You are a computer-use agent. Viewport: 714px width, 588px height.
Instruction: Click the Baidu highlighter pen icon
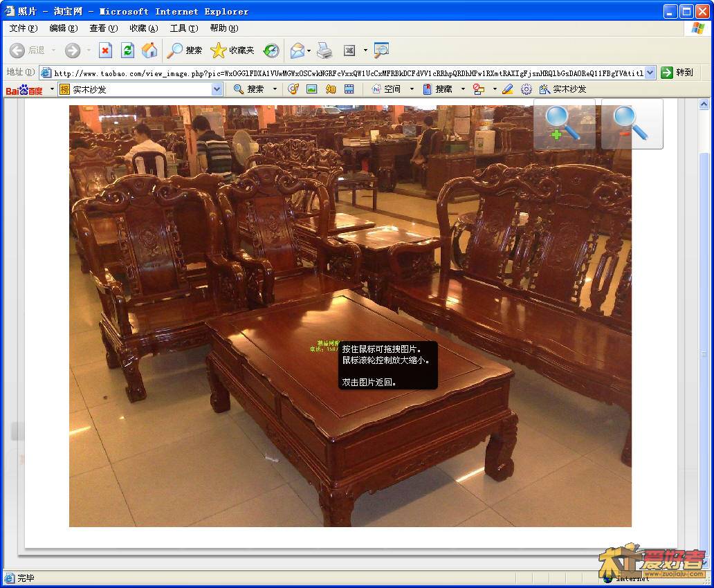(x=508, y=89)
